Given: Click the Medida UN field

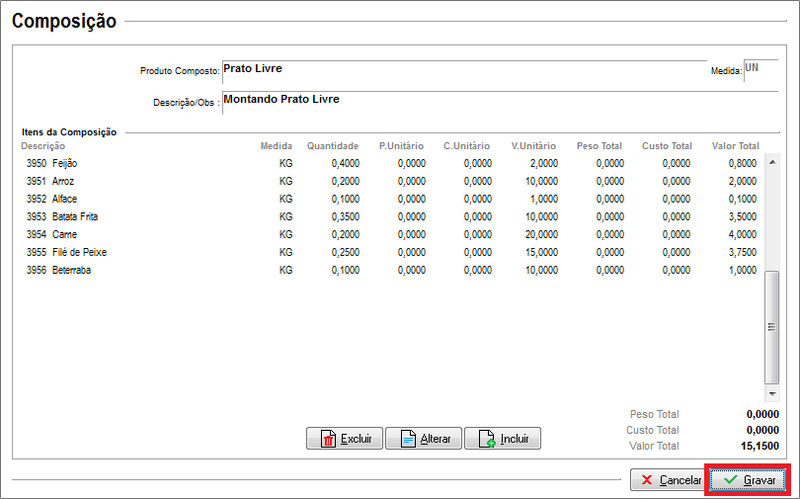Looking at the screenshot, I should pos(760,69).
